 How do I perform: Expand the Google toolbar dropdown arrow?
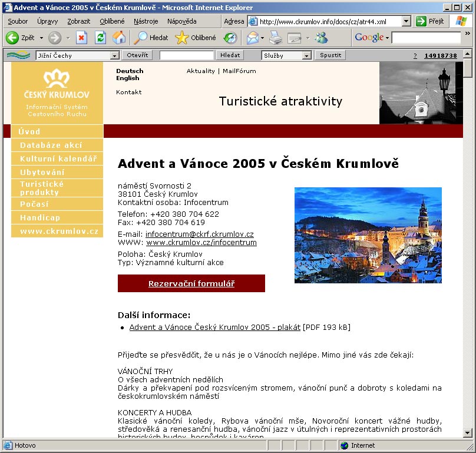pyautogui.click(x=388, y=38)
